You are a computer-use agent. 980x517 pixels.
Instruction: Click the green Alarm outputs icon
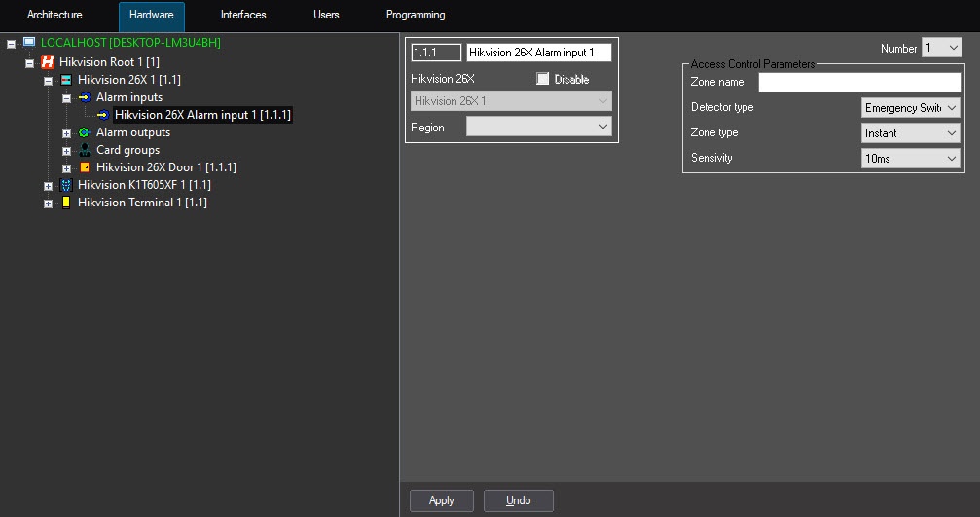click(x=85, y=131)
